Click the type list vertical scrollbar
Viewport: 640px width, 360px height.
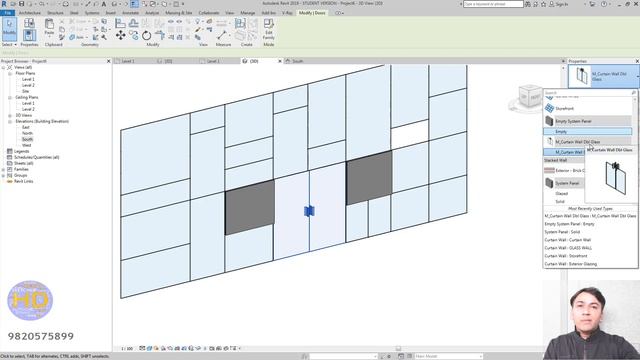pos(635,122)
